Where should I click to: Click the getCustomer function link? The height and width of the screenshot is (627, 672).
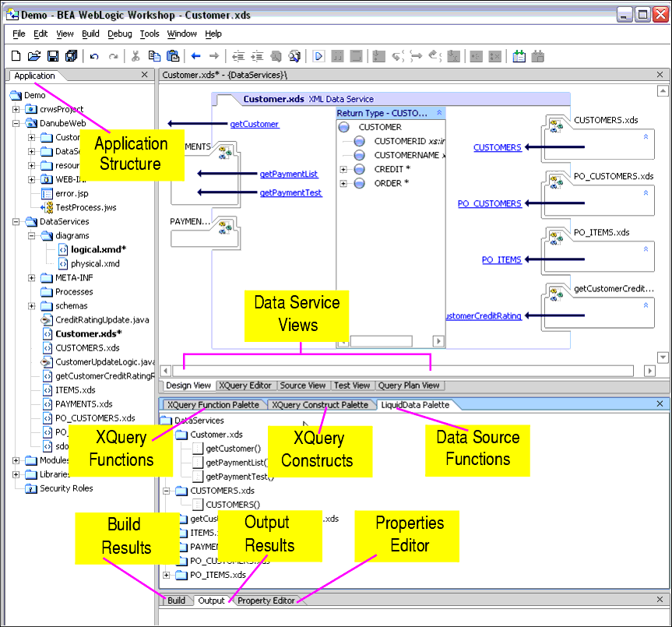coord(255,124)
